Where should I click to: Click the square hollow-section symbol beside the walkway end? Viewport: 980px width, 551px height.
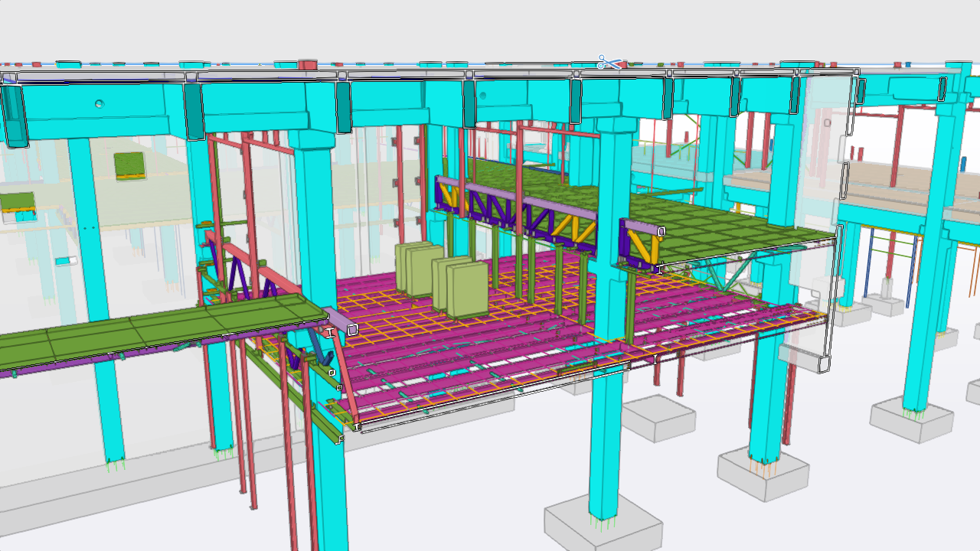[x=352, y=330]
